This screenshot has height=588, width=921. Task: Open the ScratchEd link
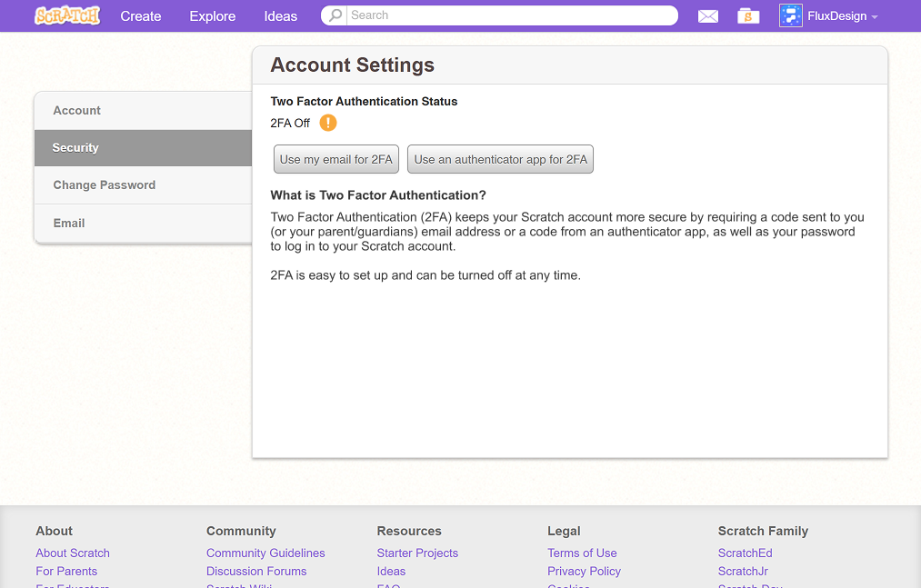(x=746, y=553)
